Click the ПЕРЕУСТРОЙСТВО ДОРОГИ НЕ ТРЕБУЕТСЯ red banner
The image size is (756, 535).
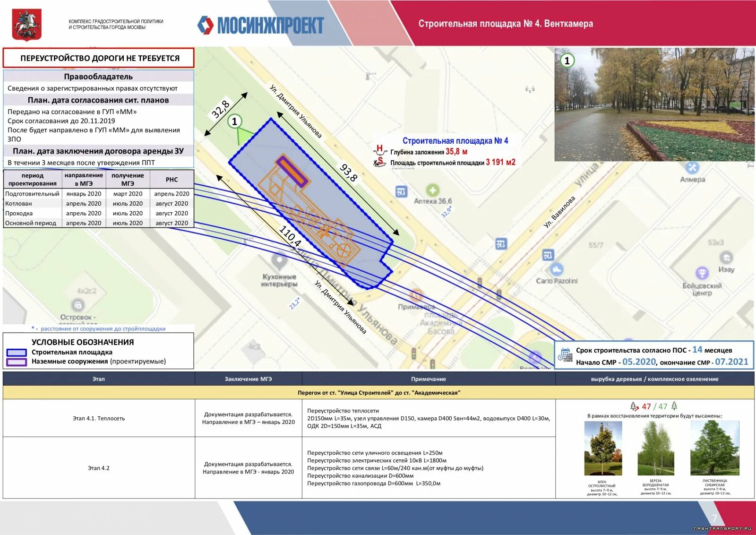(x=99, y=58)
